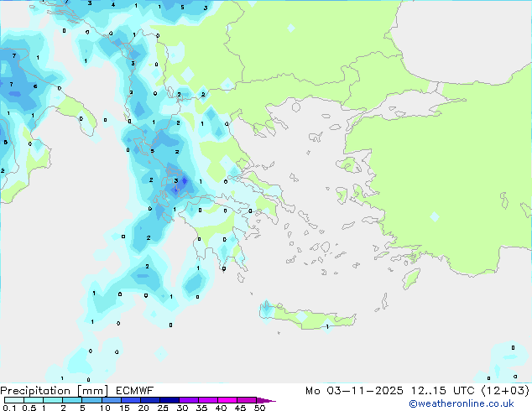This screenshot has width=532, height=411.
Task: Click the '50' legend scale label
Action: tap(259, 408)
